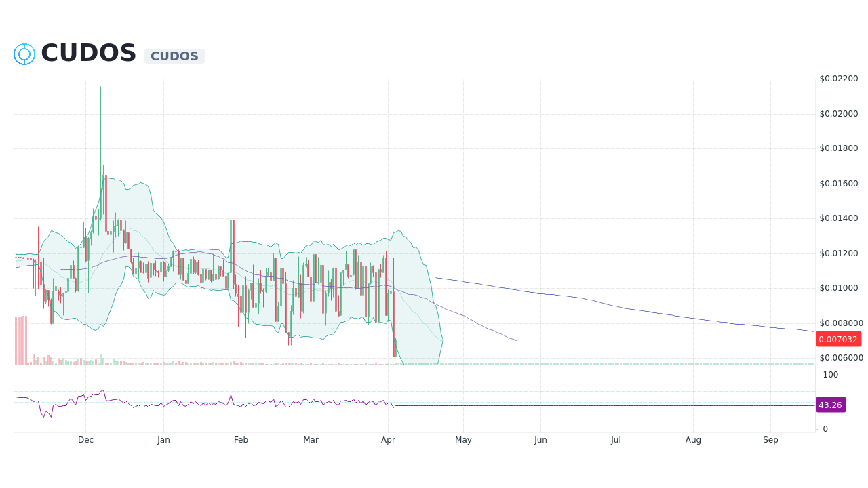Click the CUDOS circular logo icon

coord(24,54)
